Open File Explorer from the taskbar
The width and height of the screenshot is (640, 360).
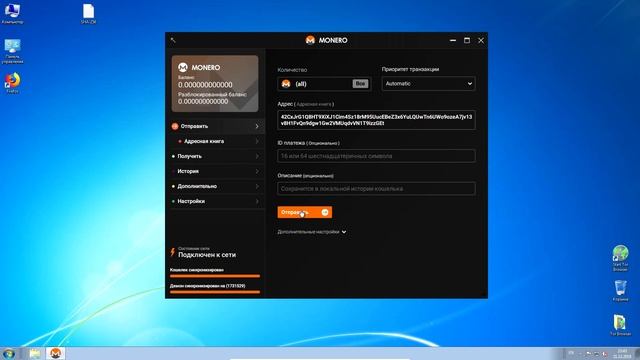pos(35,353)
